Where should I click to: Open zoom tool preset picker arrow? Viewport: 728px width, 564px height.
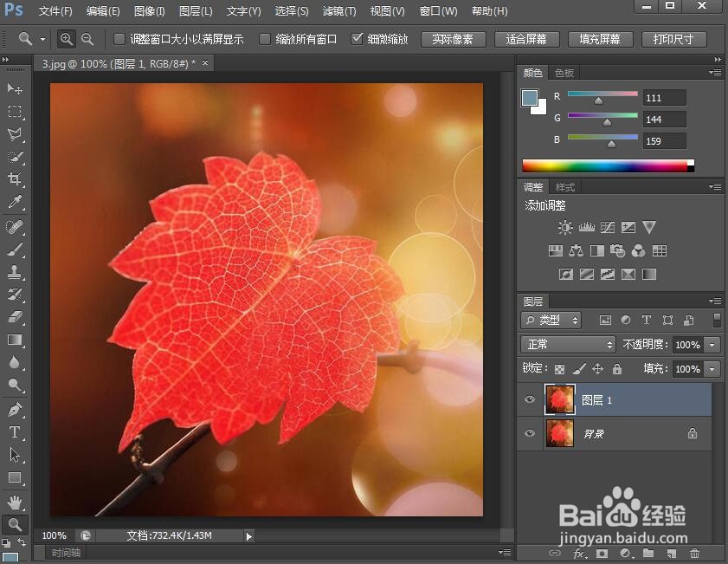coord(42,40)
